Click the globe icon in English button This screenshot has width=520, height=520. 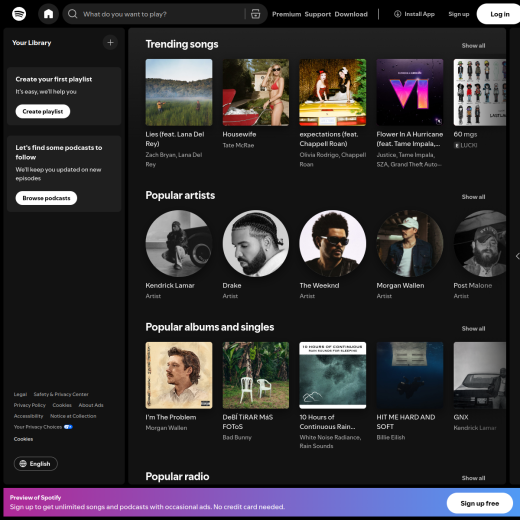click(23, 464)
